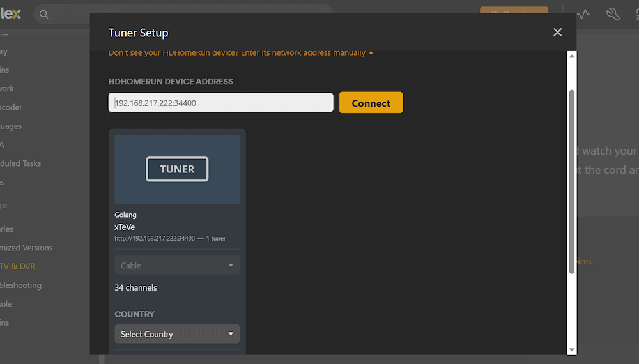Click the Plex logo
The height and width of the screenshot is (364, 639).
(x=11, y=14)
